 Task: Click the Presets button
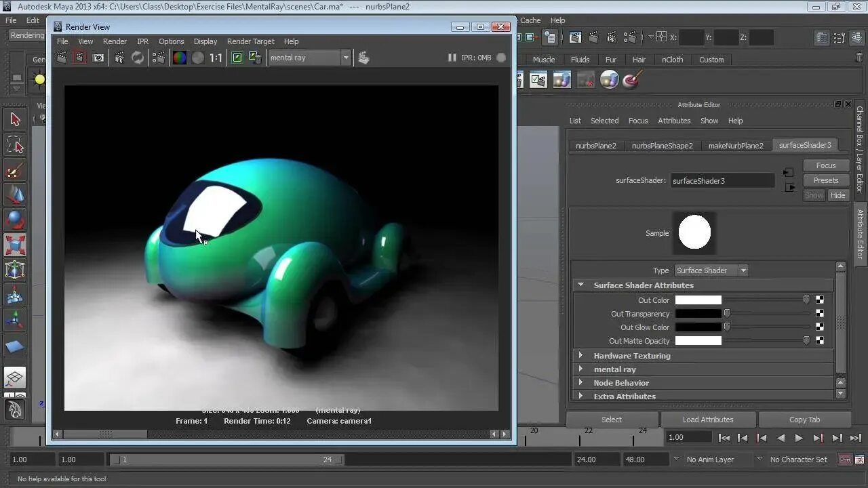(x=825, y=180)
